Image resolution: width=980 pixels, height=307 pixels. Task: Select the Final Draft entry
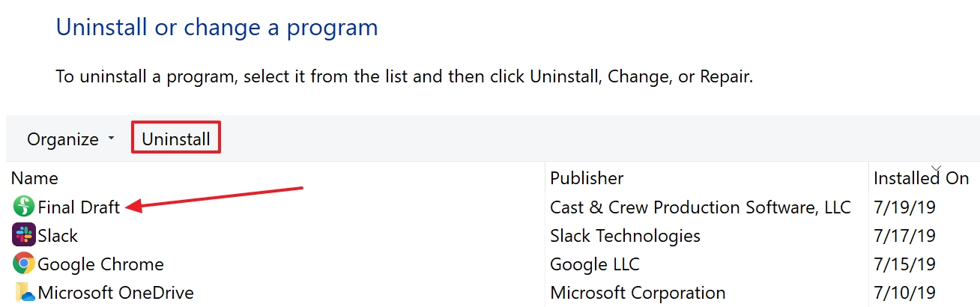(79, 207)
